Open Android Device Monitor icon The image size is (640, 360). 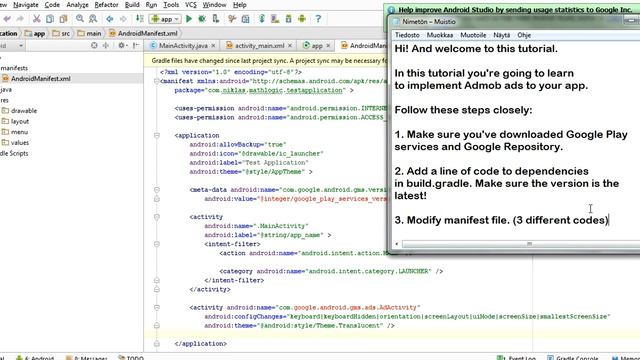tap(302, 19)
